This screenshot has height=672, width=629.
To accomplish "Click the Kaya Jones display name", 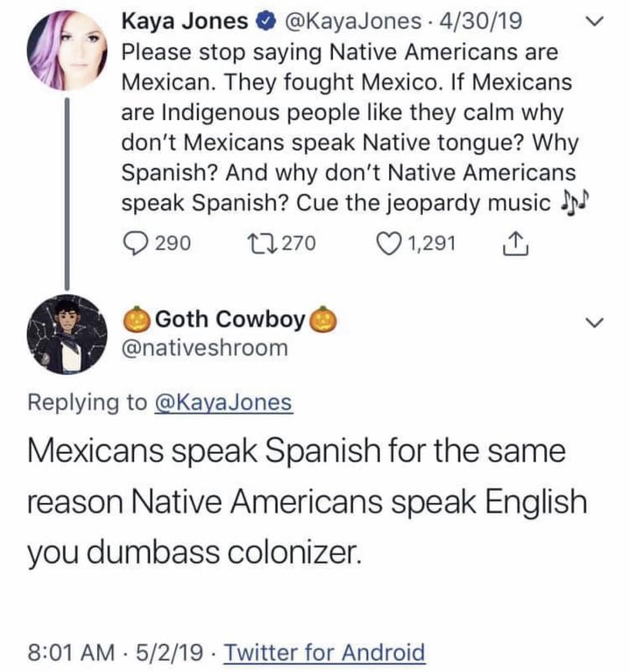I will (187, 21).
